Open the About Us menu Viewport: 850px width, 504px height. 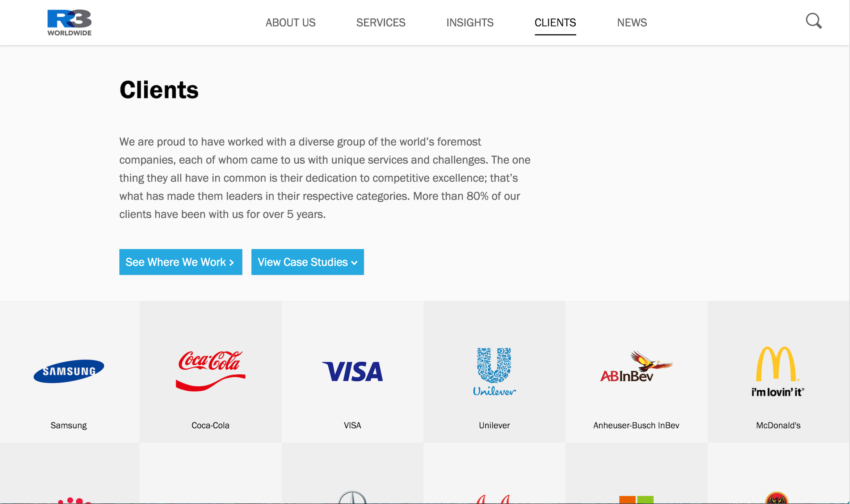click(290, 22)
